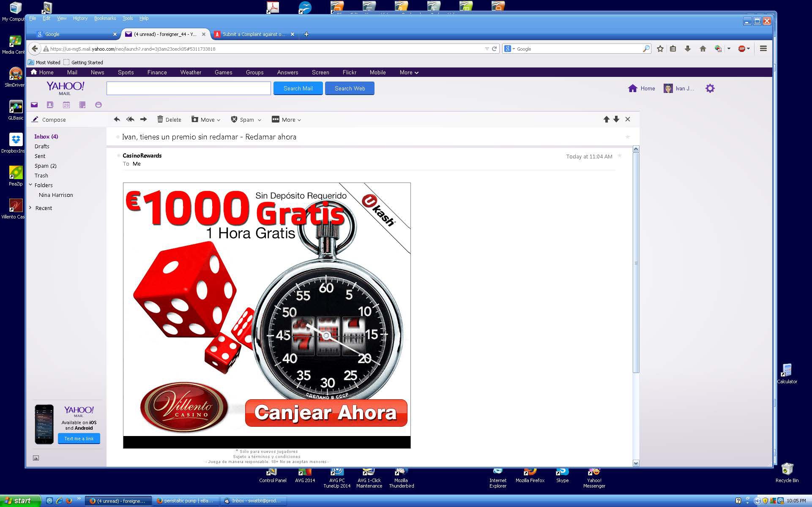Open the History menu
The height and width of the screenshot is (507, 812).
pos(80,18)
